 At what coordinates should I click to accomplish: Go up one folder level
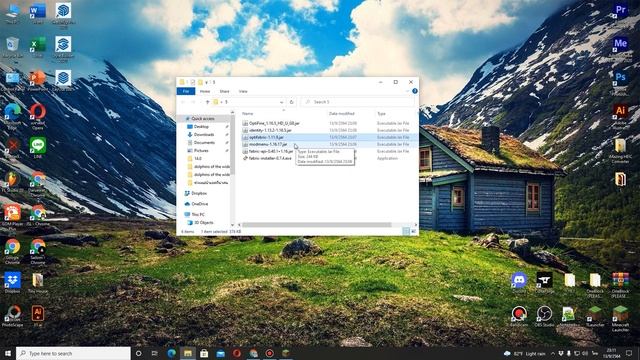[x=207, y=102]
